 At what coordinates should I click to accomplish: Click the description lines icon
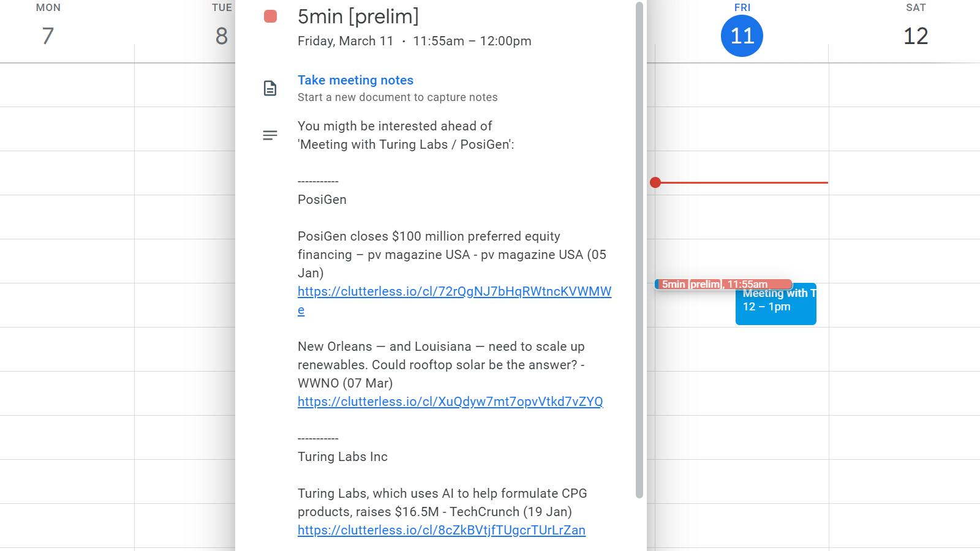pos(270,135)
